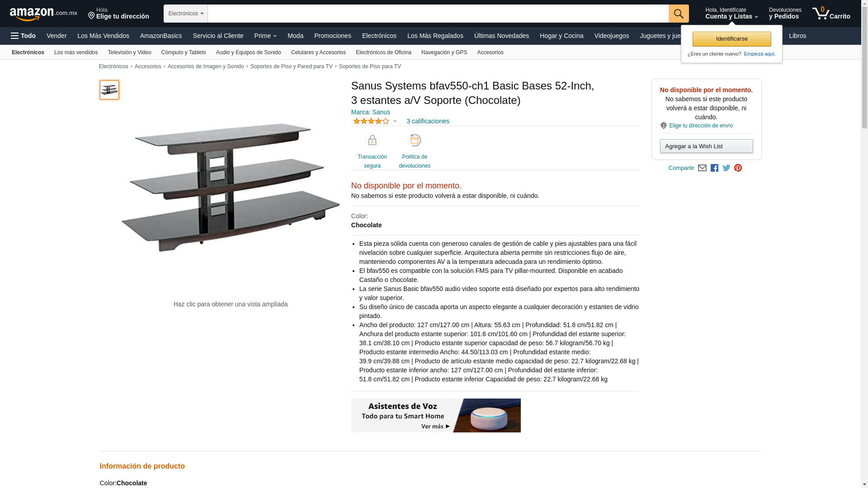This screenshot has width=868, height=488.
Task: Open the 3 calificaciones reviews link
Action: (428, 121)
